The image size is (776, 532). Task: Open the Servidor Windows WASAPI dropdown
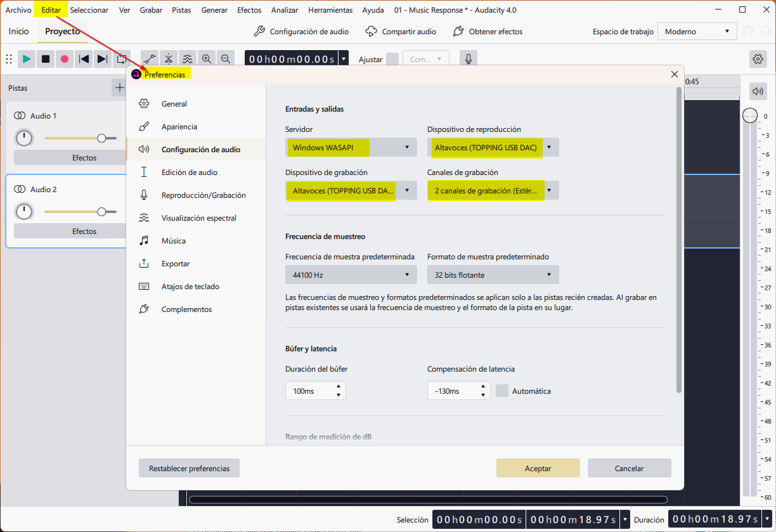point(351,148)
